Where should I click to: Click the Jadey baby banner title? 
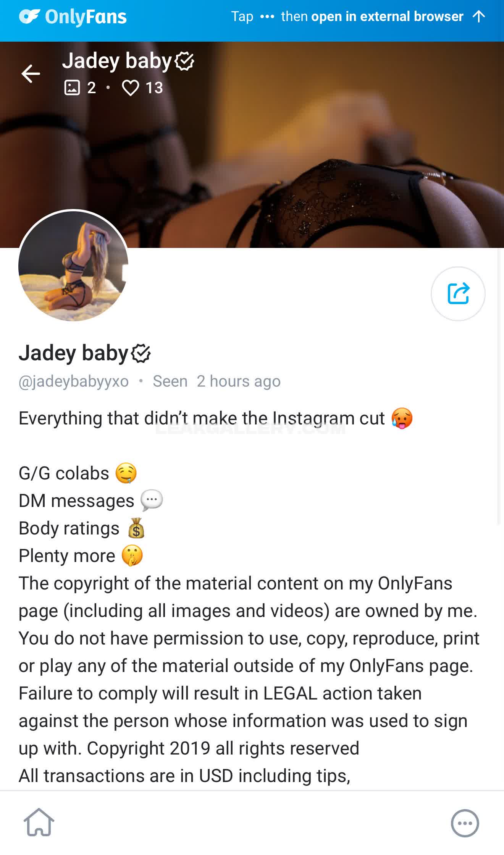coord(117,61)
